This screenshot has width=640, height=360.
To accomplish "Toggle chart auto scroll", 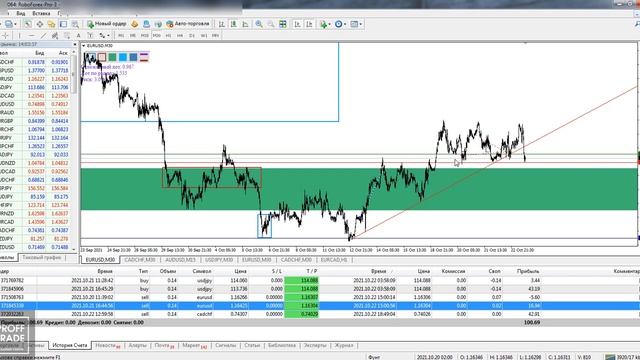I will [x=298, y=24].
